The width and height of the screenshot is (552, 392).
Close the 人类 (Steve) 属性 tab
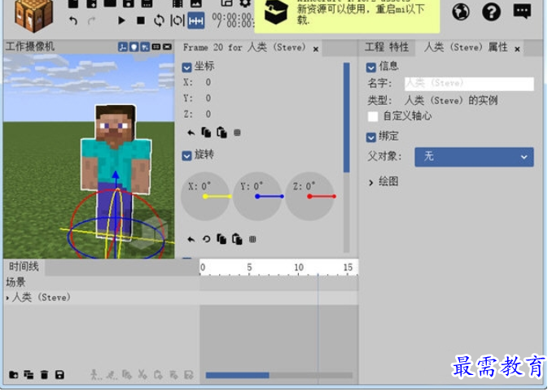(517, 50)
